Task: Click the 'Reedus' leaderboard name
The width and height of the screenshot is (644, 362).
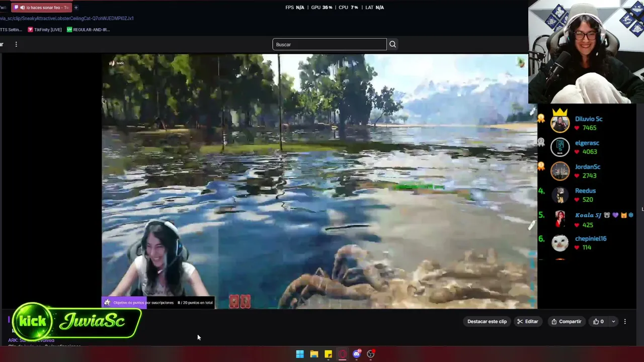Action: pos(585,191)
